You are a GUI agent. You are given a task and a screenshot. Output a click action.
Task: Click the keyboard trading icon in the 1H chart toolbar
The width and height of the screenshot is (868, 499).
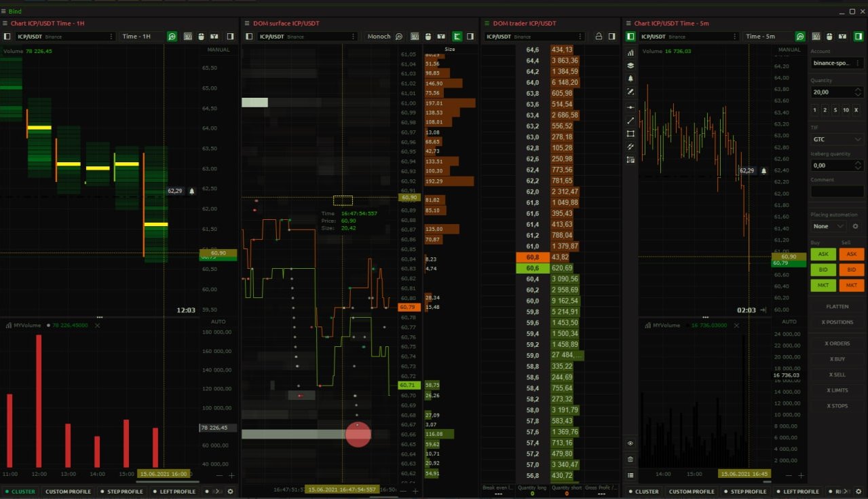pos(188,36)
